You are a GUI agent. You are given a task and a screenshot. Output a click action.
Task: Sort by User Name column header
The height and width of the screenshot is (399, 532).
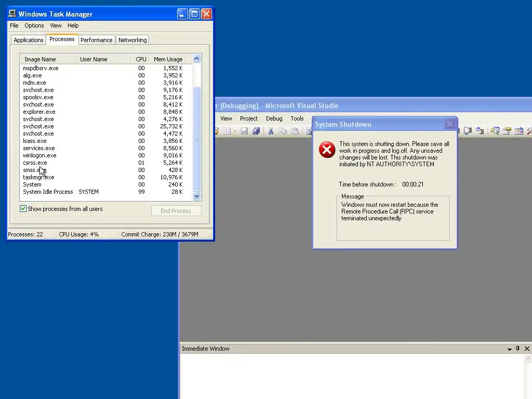pyautogui.click(x=103, y=59)
